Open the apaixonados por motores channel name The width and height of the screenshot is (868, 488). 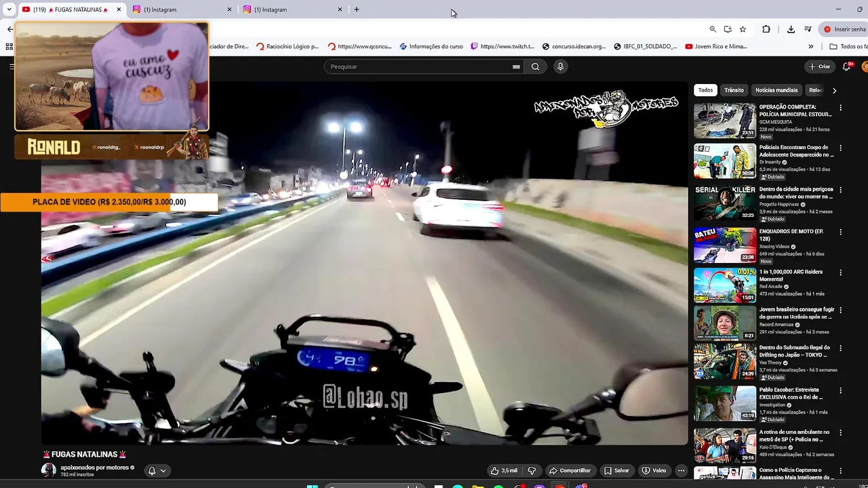[x=94, y=467]
